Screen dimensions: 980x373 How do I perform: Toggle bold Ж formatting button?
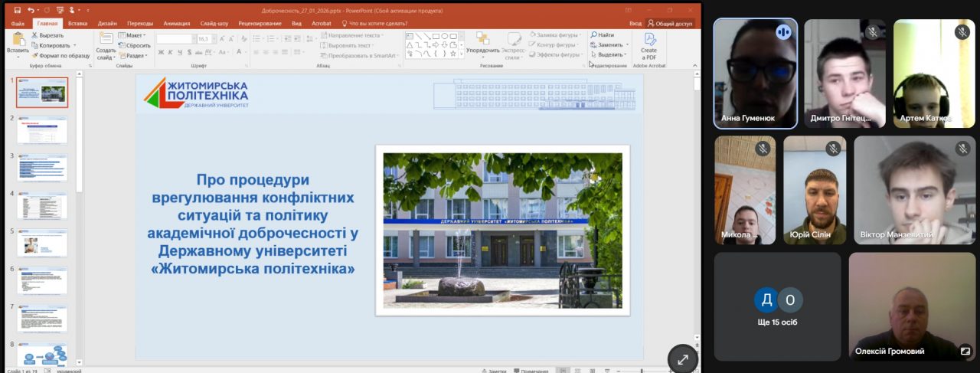point(160,53)
